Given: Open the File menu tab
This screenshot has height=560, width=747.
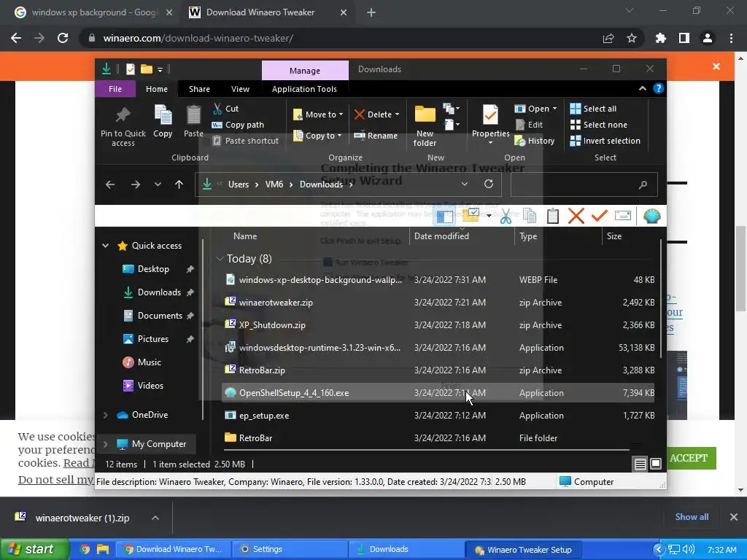Looking at the screenshot, I should point(115,89).
